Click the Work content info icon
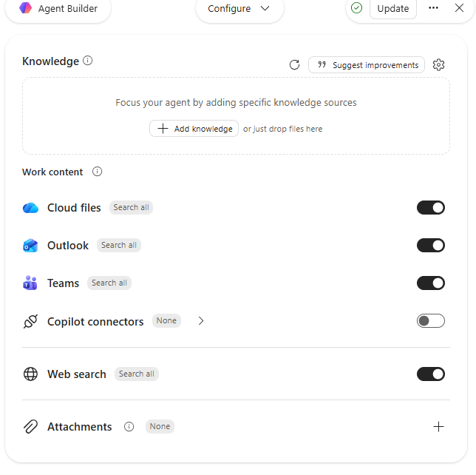This screenshot has height=475, width=476. (x=97, y=172)
